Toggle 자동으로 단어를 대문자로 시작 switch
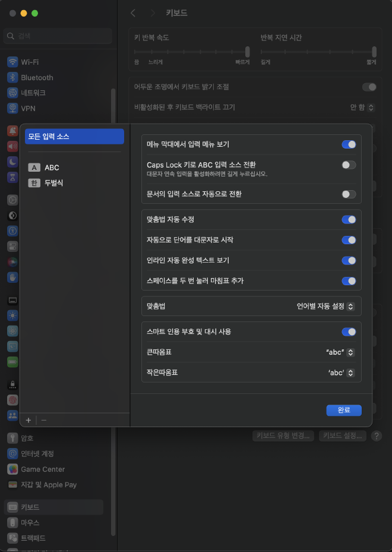This screenshot has height=552, width=392. pyautogui.click(x=349, y=240)
